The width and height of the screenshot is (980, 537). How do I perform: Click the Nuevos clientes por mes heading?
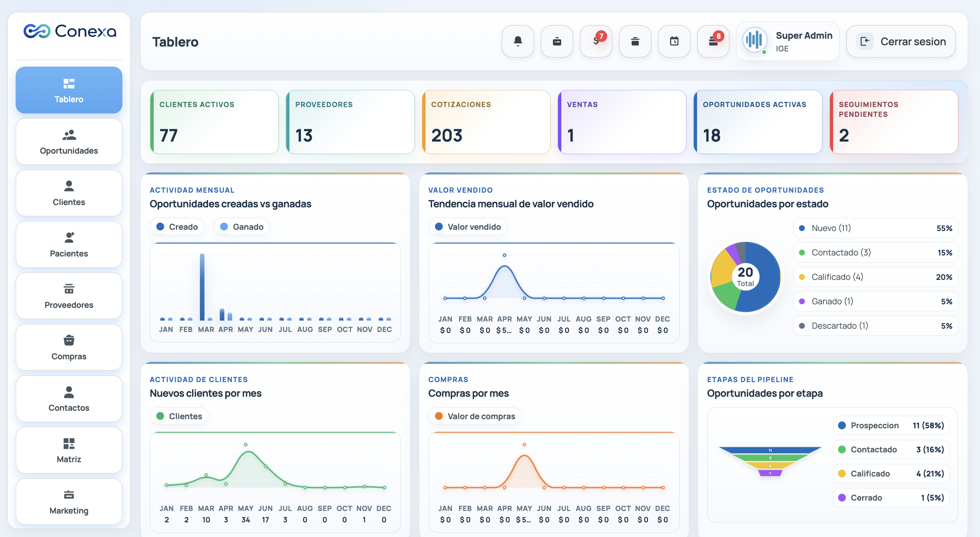tap(205, 393)
